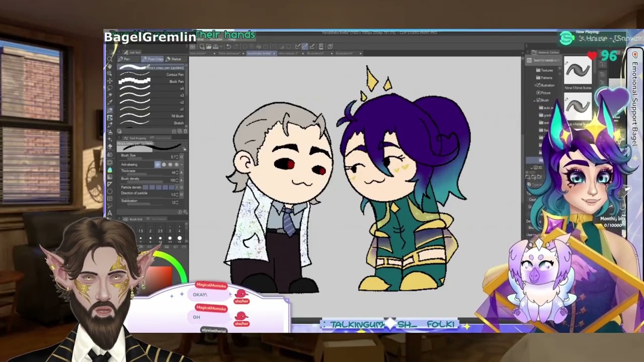Collapse the 3D material folder
Screen dimensions: 644x362
pyautogui.click(x=531, y=168)
